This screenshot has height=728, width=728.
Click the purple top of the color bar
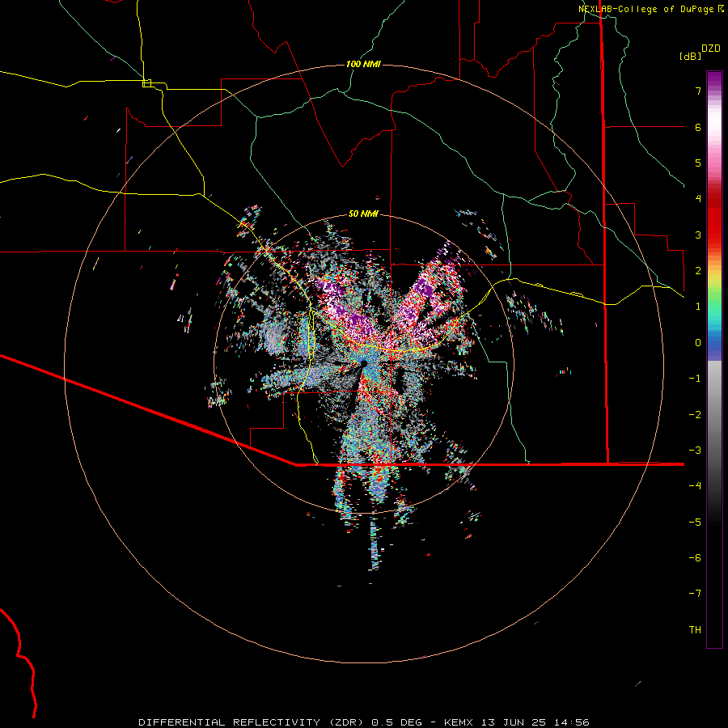pos(714,79)
